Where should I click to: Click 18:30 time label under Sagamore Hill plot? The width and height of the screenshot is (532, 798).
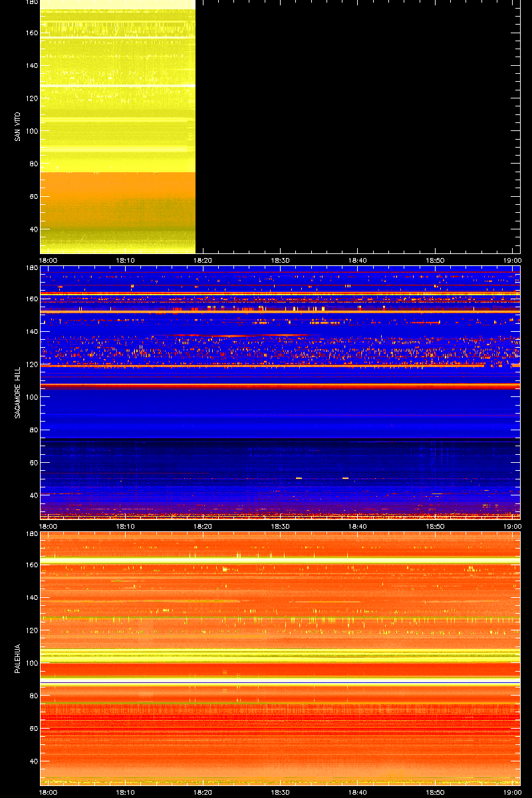[281, 526]
